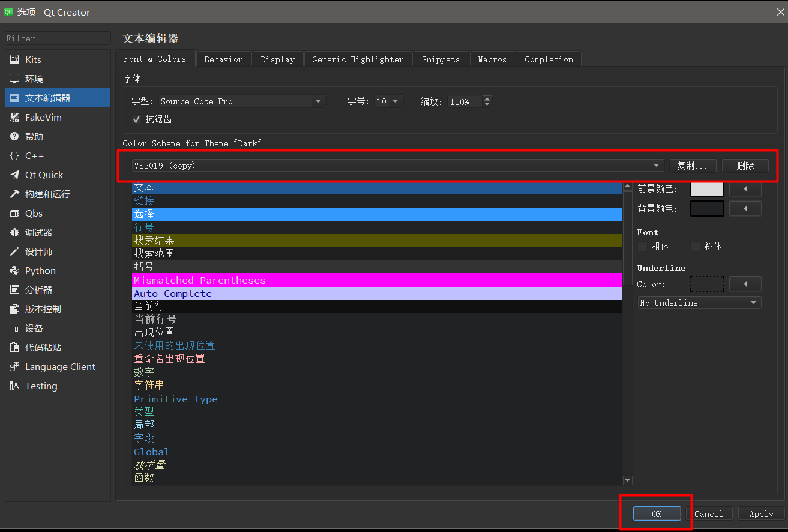Open the C++ braces icon
This screenshot has height=532, width=788.
[x=15, y=156]
